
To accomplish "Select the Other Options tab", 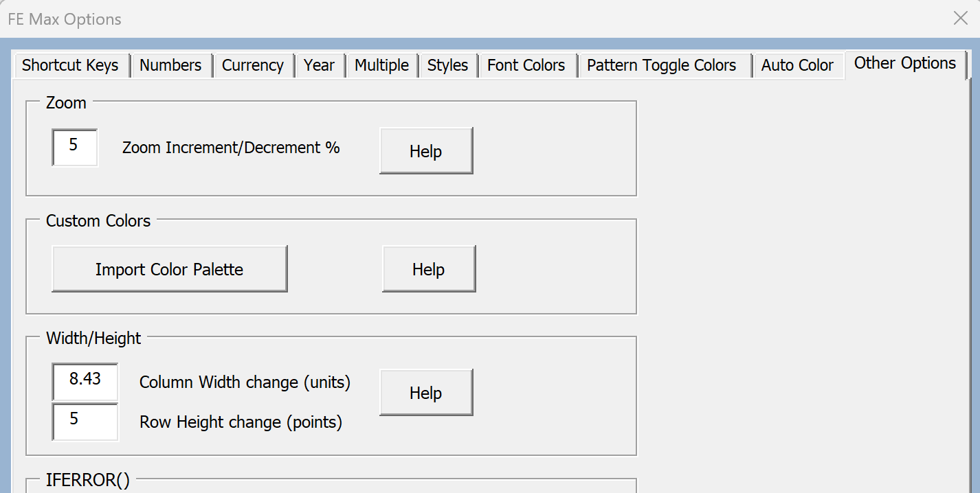I will [x=904, y=64].
